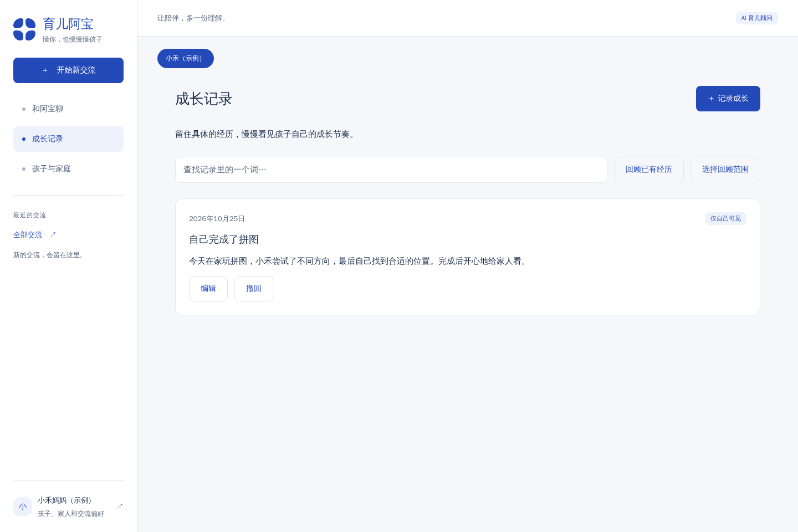Click 小禾妈妈（示例） profile name
This screenshot has height=532, width=798.
tap(66, 500)
